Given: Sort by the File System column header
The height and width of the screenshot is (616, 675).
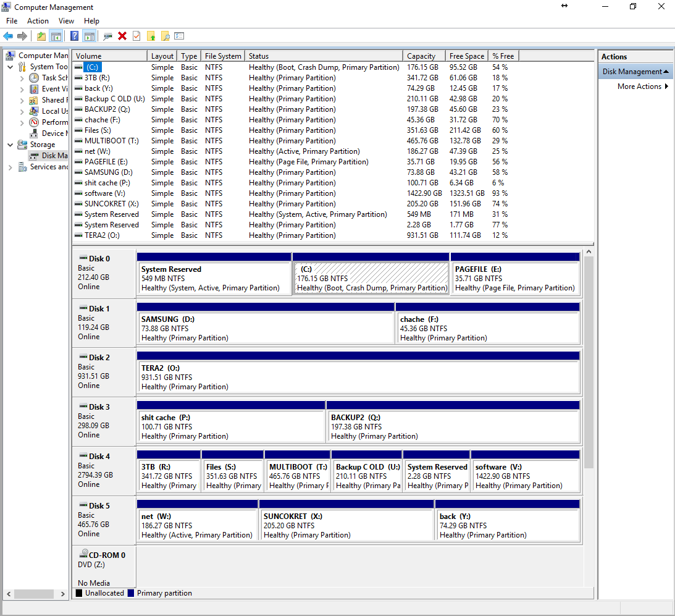Looking at the screenshot, I should [x=223, y=56].
